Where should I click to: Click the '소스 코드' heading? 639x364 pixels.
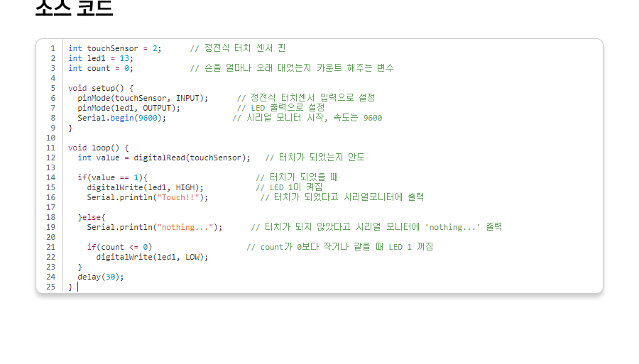74,7
